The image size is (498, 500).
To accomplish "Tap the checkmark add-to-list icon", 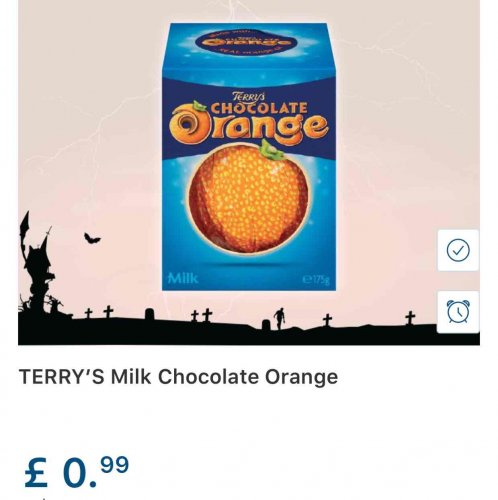I will (x=458, y=250).
